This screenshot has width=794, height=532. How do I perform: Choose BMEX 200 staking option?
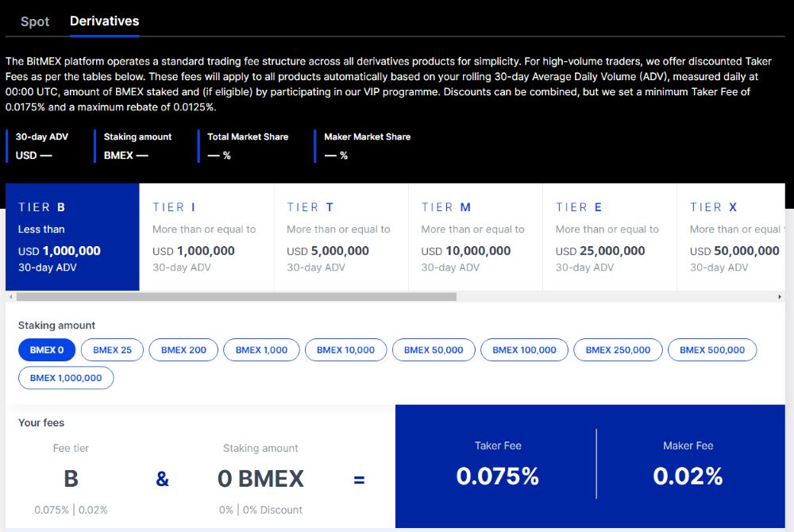coord(183,350)
